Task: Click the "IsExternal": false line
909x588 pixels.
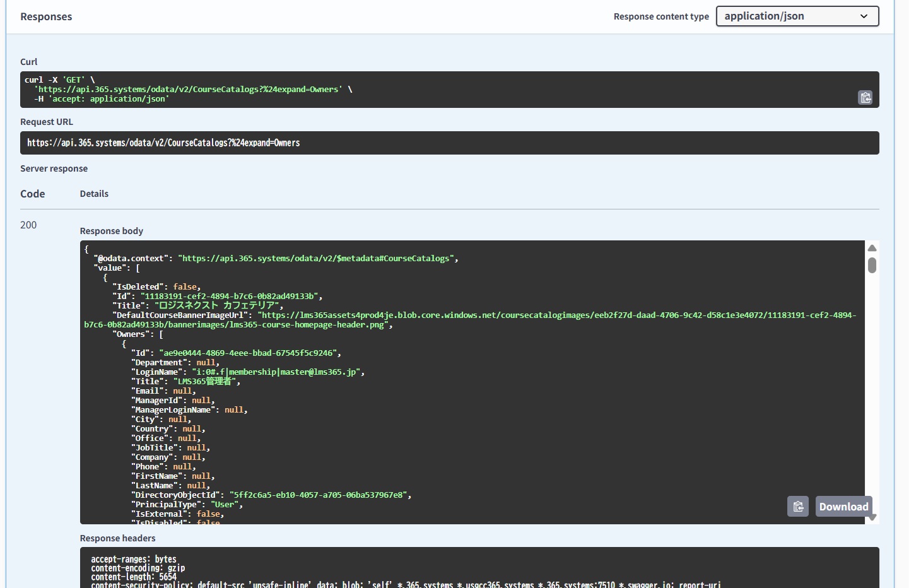Action: click(177, 514)
